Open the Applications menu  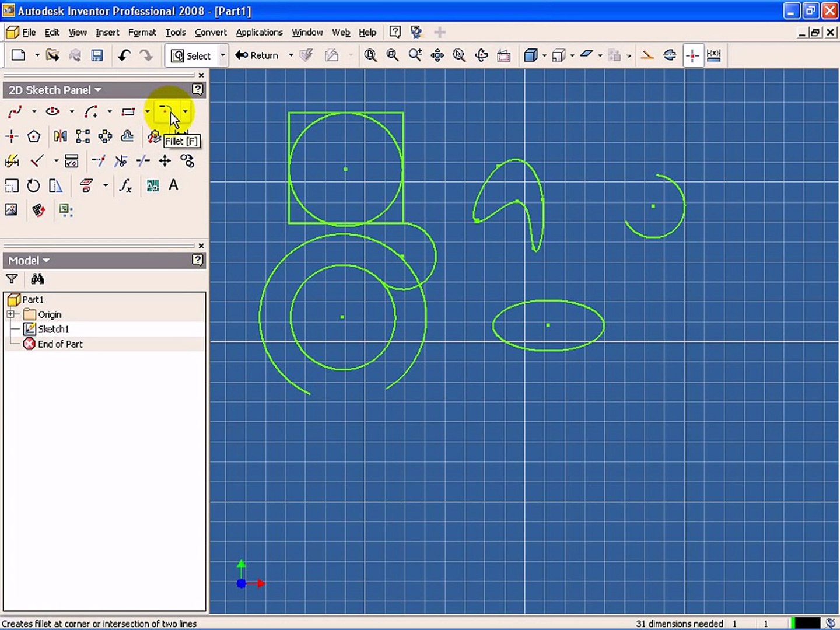[x=259, y=33]
